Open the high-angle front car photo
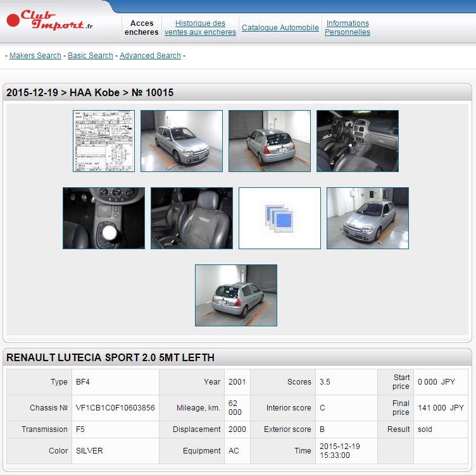Image resolution: width=476 pixels, height=475 pixels. click(x=368, y=218)
